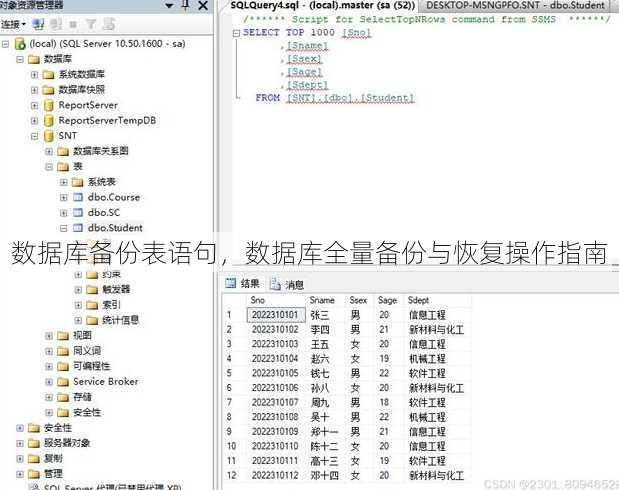This screenshot has height=490, width=619.
Task: Select the 统计信息 folder icon
Action: pyautogui.click(x=92, y=320)
